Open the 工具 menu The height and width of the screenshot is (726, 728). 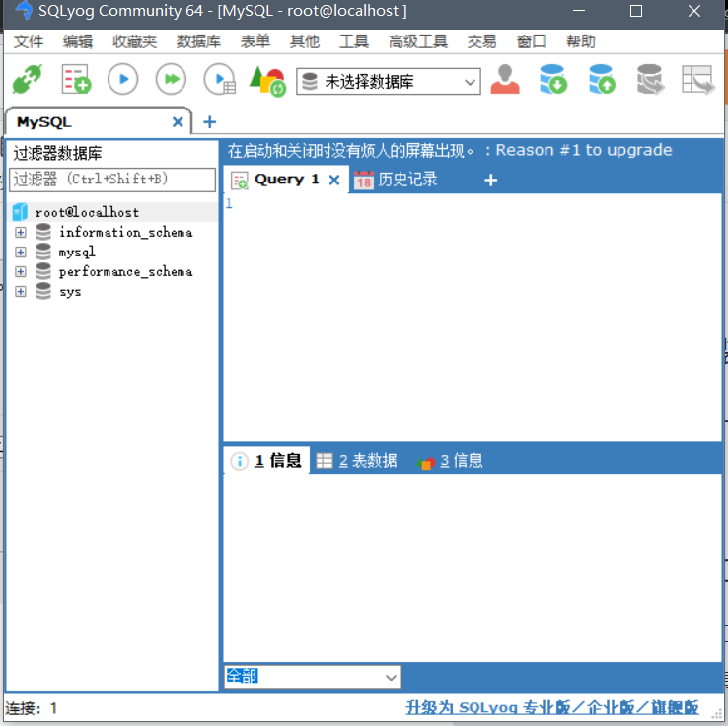[354, 41]
